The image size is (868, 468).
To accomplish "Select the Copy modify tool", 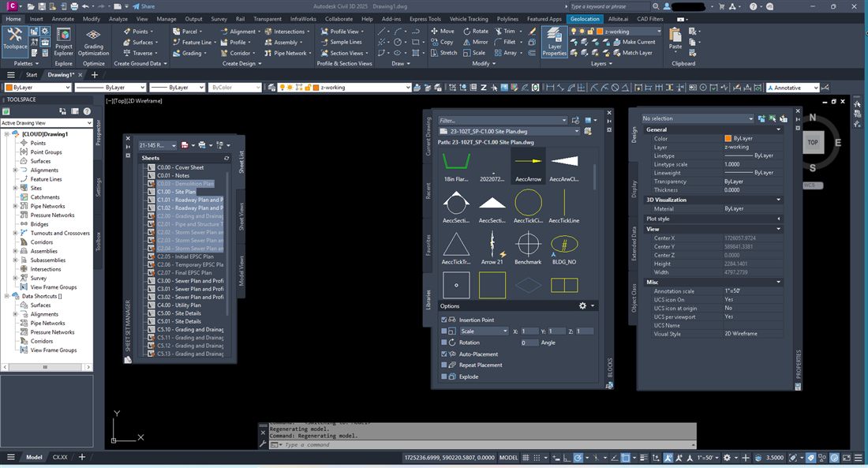I will 442,42.
